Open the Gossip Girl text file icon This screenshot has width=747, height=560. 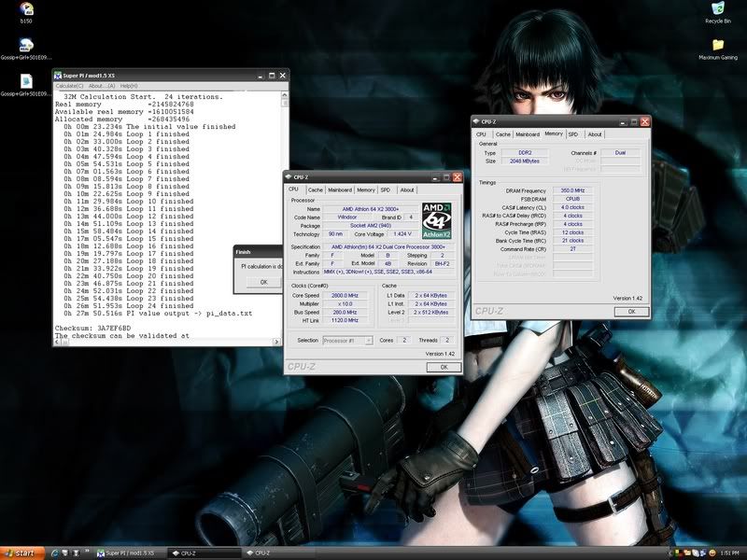tap(27, 82)
